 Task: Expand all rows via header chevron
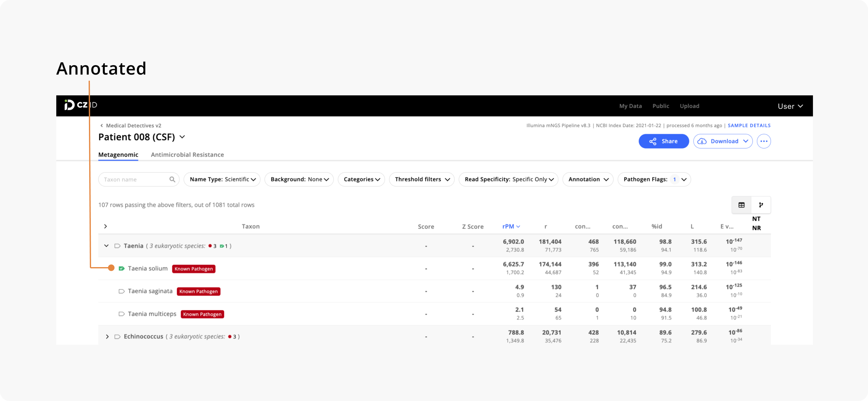[105, 226]
